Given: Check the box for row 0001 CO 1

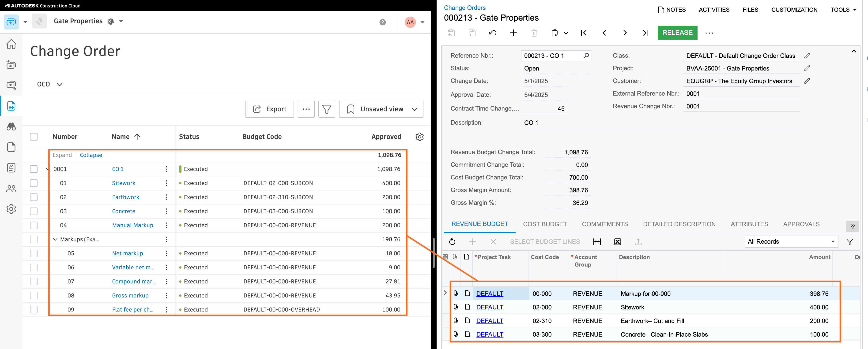Looking at the screenshot, I should (x=34, y=169).
